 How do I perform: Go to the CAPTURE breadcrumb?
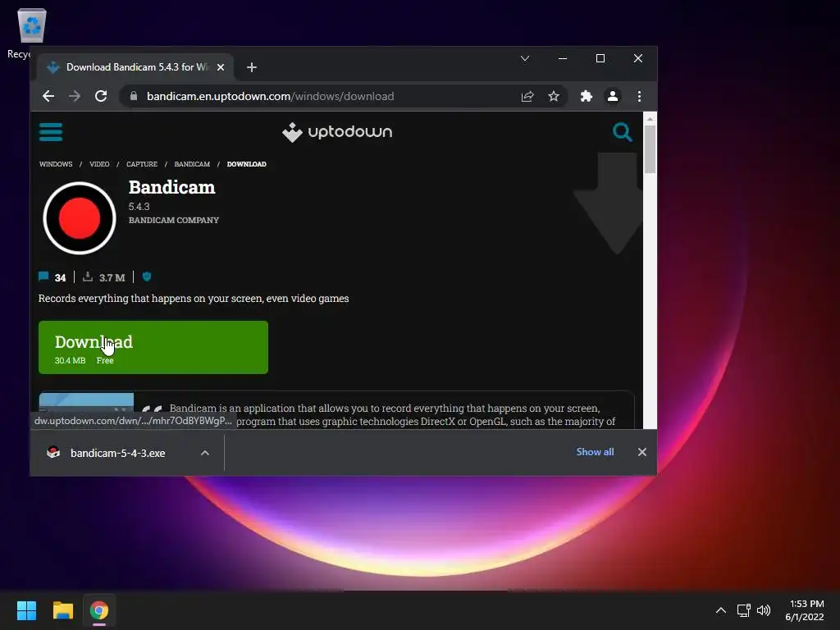pos(141,164)
